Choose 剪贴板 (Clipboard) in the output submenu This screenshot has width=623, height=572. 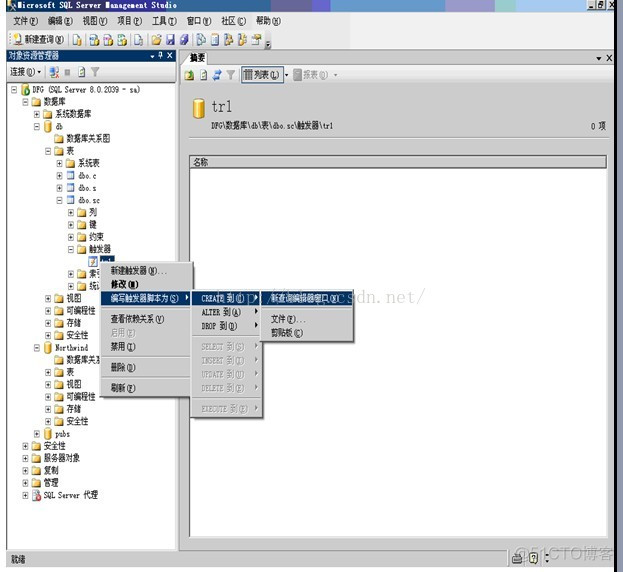point(307,333)
